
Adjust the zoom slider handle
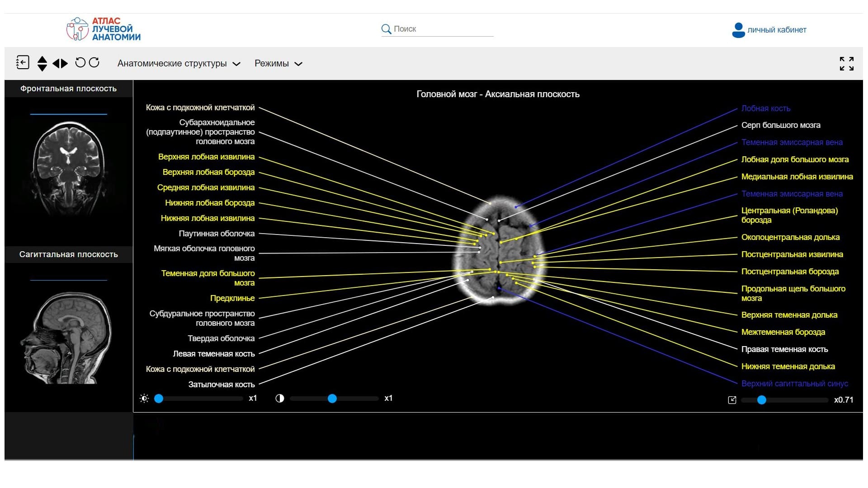click(x=762, y=400)
